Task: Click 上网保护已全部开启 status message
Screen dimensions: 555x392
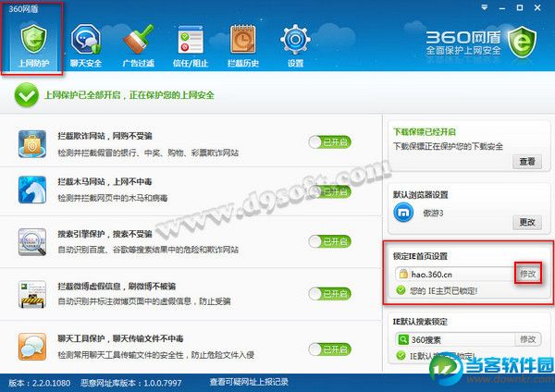Action: click(x=129, y=95)
